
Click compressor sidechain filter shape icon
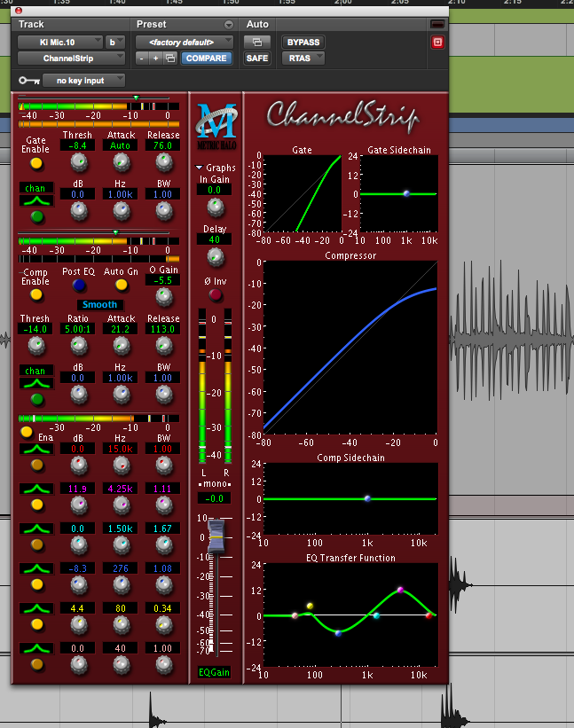click(x=36, y=383)
